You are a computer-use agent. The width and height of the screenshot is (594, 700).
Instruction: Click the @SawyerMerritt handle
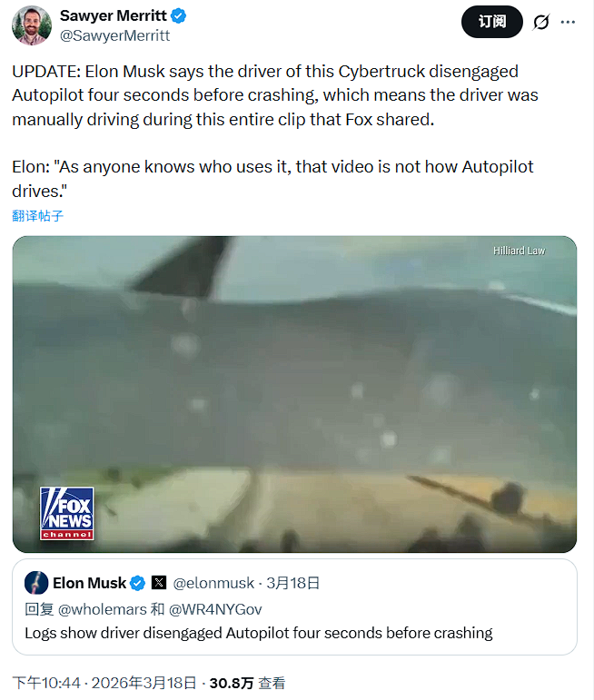114,35
